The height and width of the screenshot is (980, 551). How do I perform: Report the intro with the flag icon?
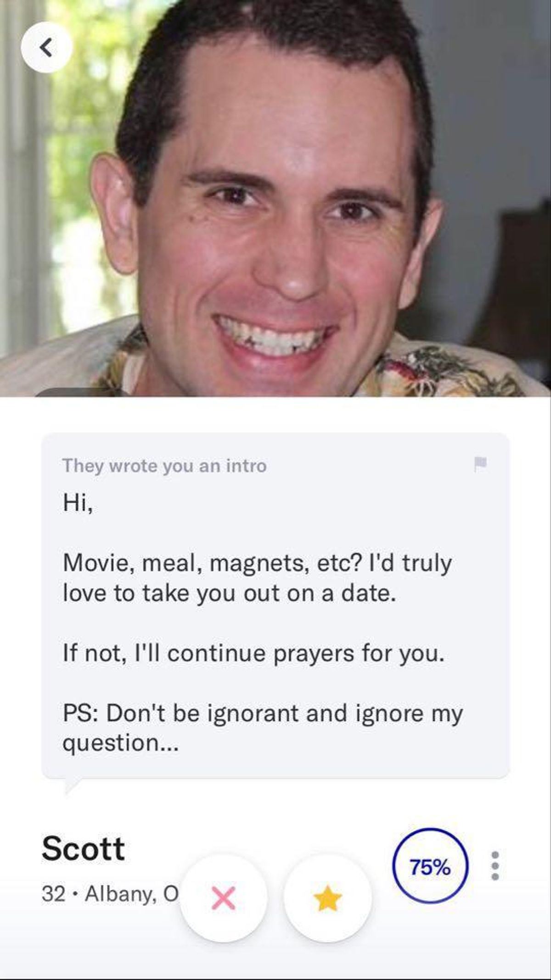tap(480, 464)
